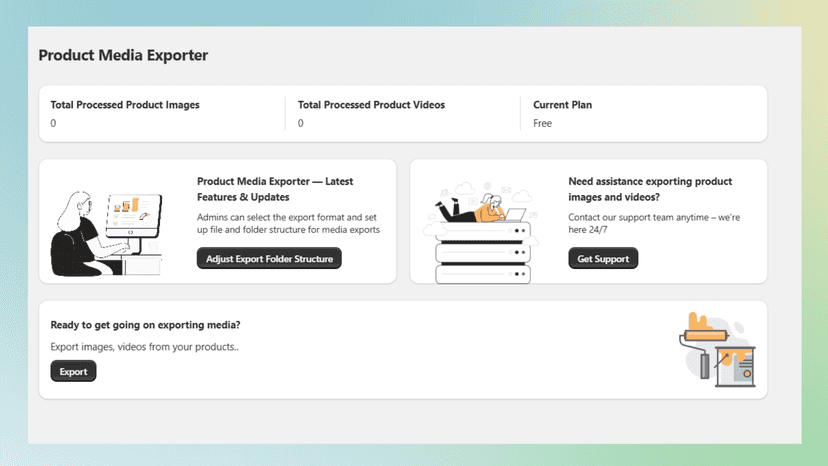This screenshot has width=828, height=466.
Task: Click the monitor screen in the illustration
Action: (134, 215)
